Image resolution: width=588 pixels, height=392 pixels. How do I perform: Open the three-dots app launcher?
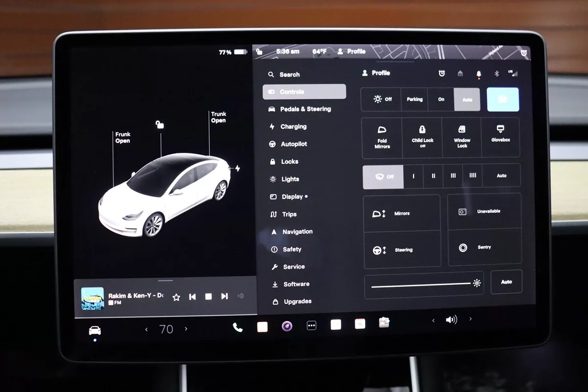[312, 325]
